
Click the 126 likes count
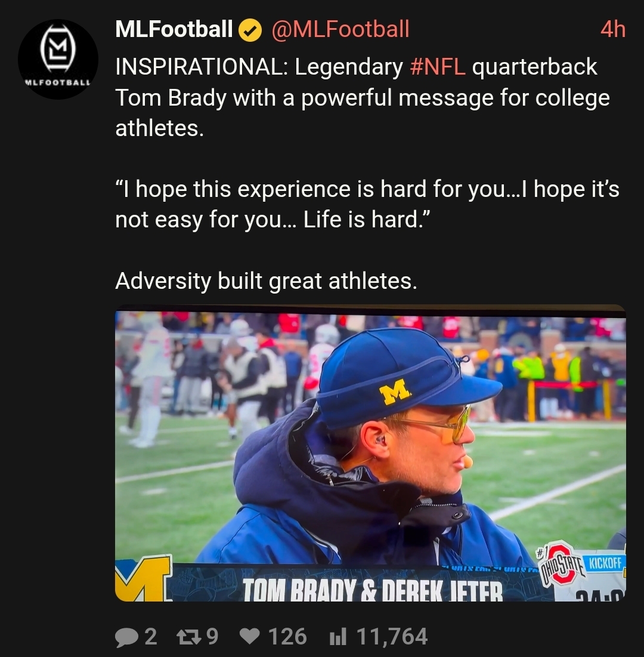coord(287,637)
